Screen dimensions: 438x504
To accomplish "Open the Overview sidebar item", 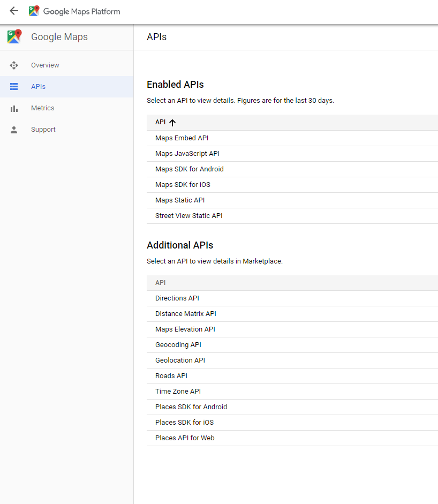I will (x=67, y=65).
